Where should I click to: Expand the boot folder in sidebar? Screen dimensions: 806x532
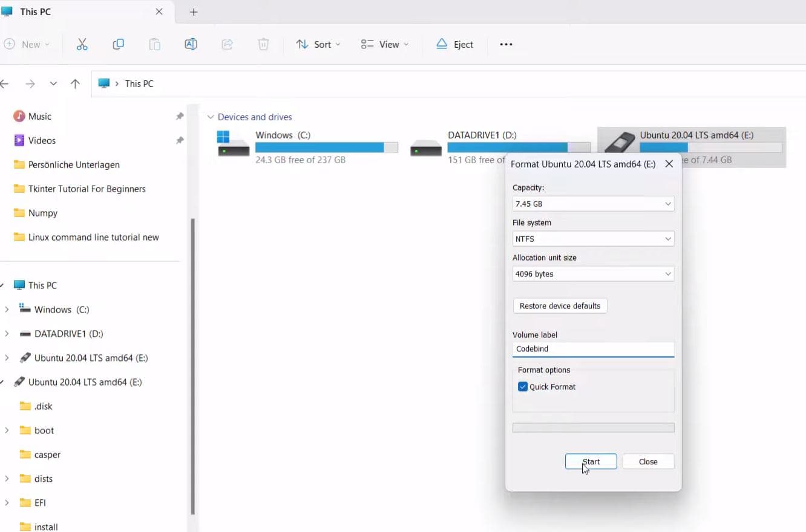click(x=7, y=430)
